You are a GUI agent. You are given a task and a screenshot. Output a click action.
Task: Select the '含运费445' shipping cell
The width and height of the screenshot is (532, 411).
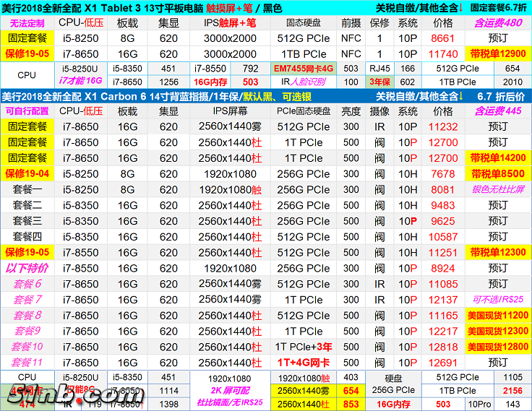(498, 111)
